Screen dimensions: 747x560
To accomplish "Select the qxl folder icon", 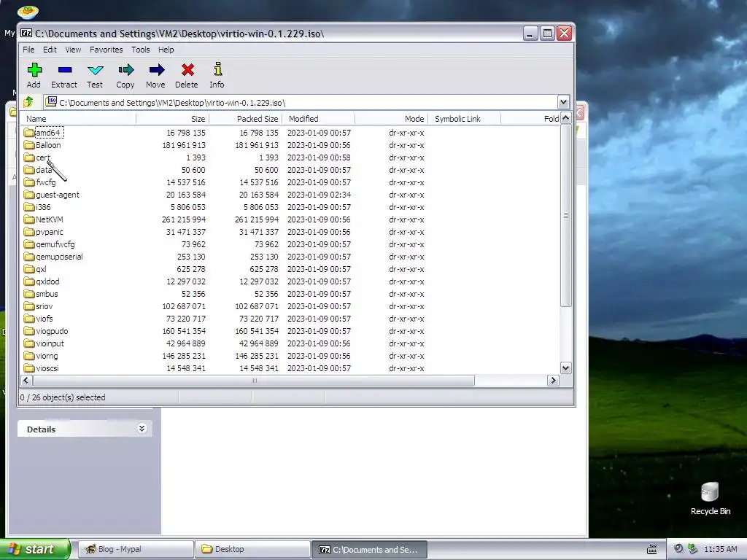I will coord(29,268).
